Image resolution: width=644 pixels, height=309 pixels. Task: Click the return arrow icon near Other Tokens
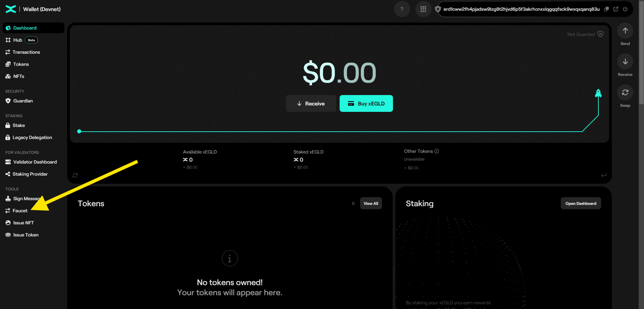[x=604, y=175]
